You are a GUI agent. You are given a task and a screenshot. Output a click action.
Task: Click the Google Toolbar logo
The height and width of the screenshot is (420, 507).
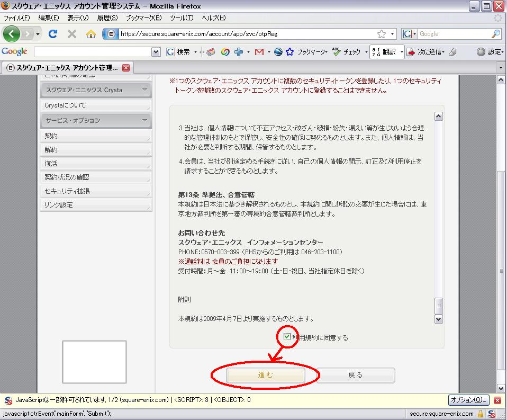click(x=14, y=51)
